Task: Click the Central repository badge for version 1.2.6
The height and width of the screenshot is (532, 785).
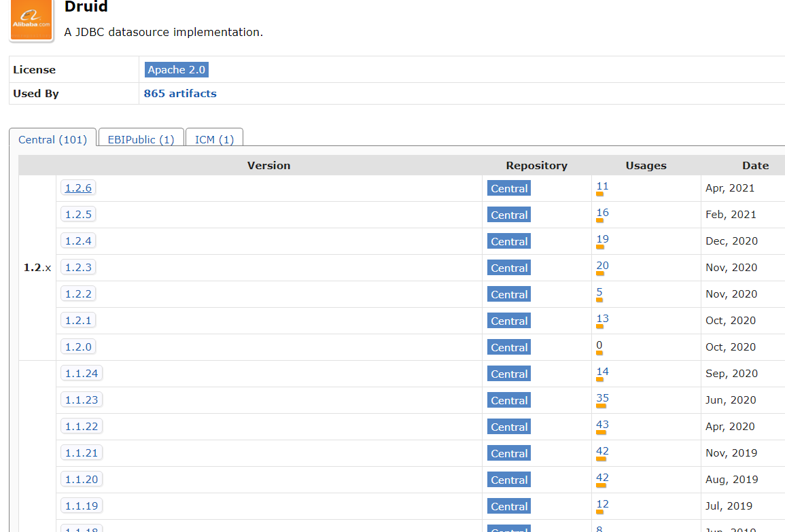Action: (x=508, y=188)
